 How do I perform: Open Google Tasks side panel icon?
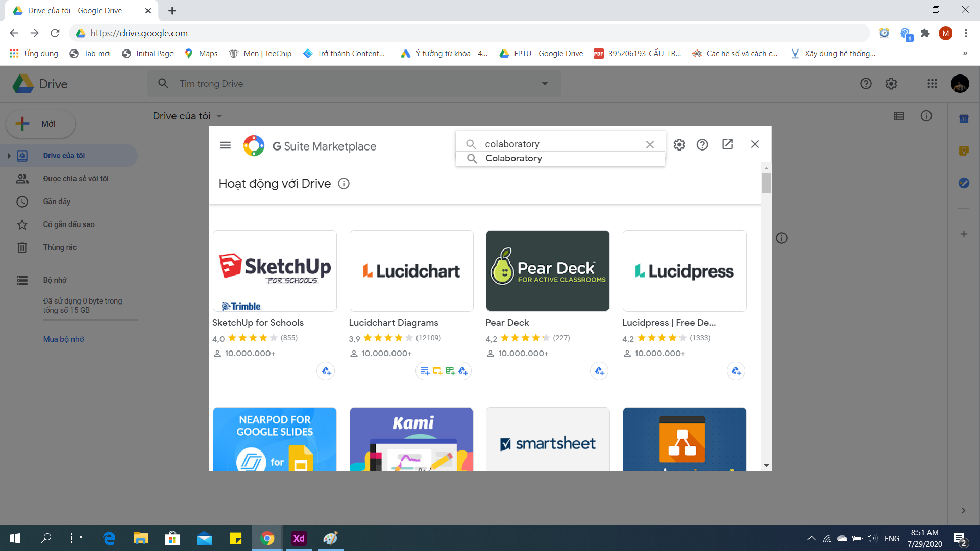(x=964, y=183)
